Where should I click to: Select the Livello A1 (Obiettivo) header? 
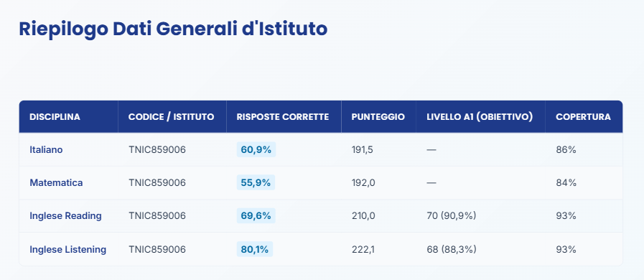pos(480,116)
